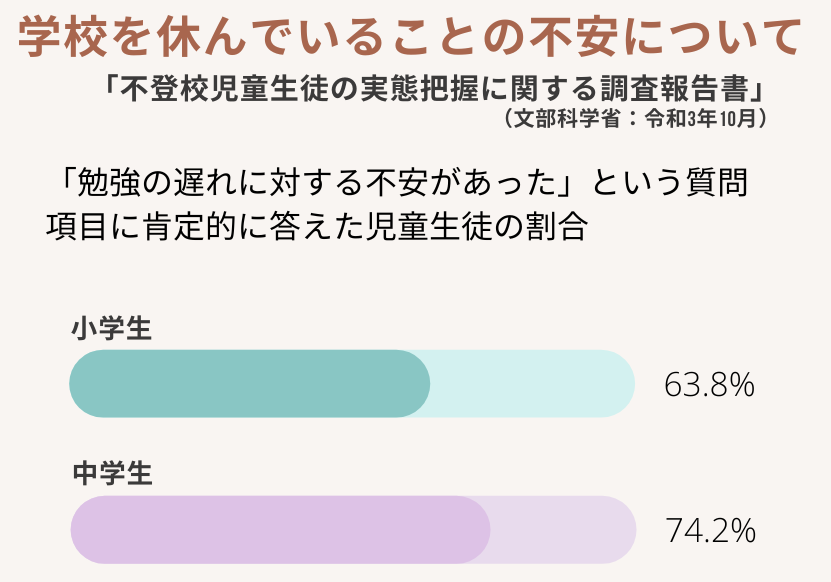The height and width of the screenshot is (582, 831).
Task: Select the 中学生 label
Action: (x=112, y=473)
